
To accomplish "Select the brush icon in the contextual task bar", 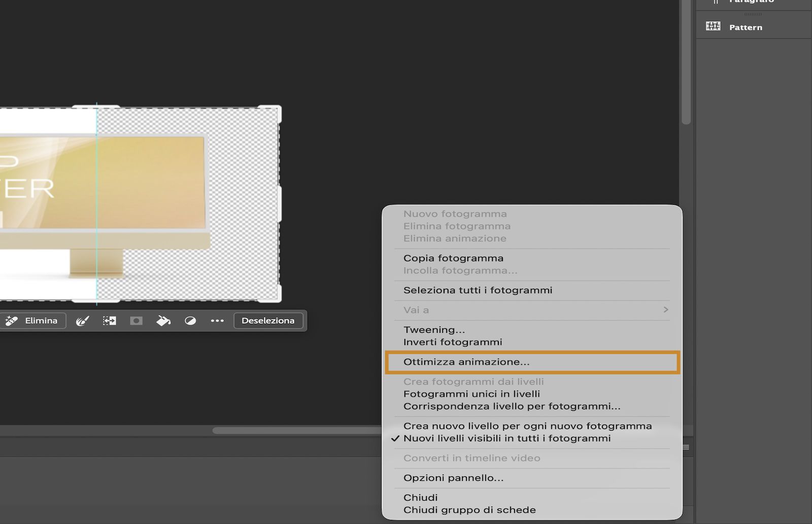I will [x=83, y=321].
